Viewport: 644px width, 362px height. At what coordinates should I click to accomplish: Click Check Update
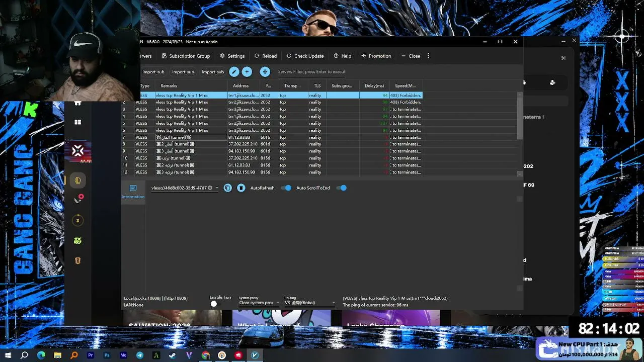coord(305,56)
